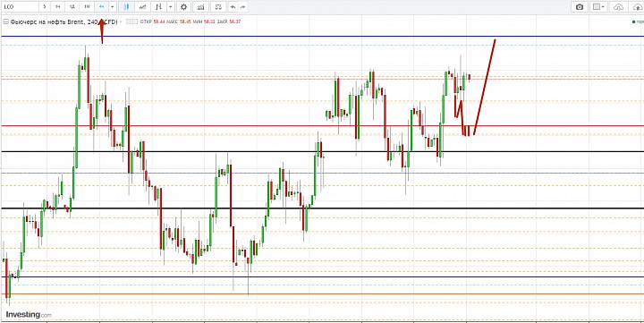Toggle the highlighted 240-minute interval button
The image size is (644, 323).
(x=101, y=7)
